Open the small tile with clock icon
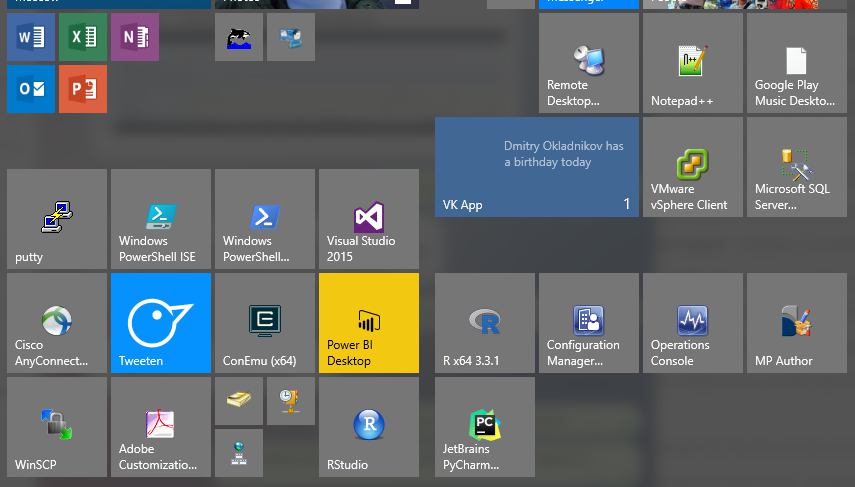 coord(291,401)
